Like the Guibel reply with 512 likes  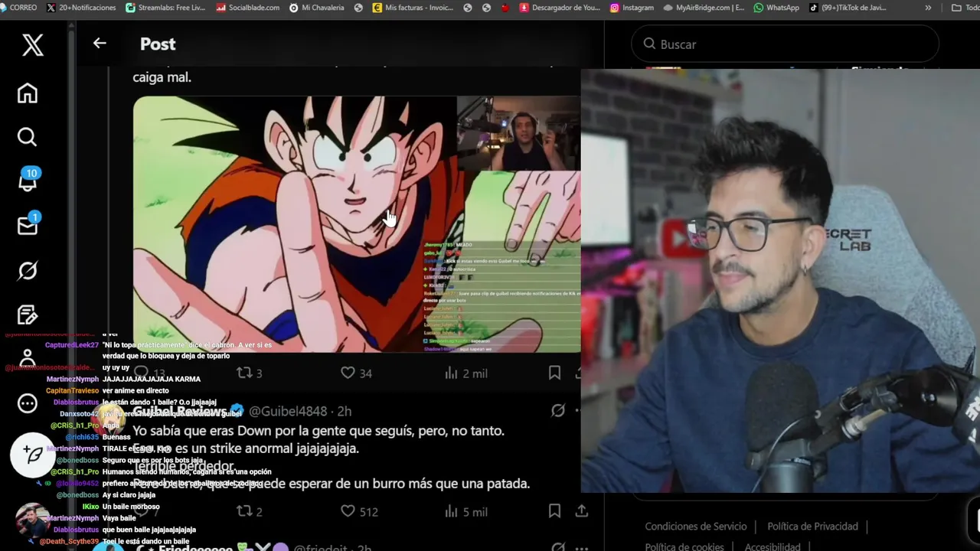point(358,511)
